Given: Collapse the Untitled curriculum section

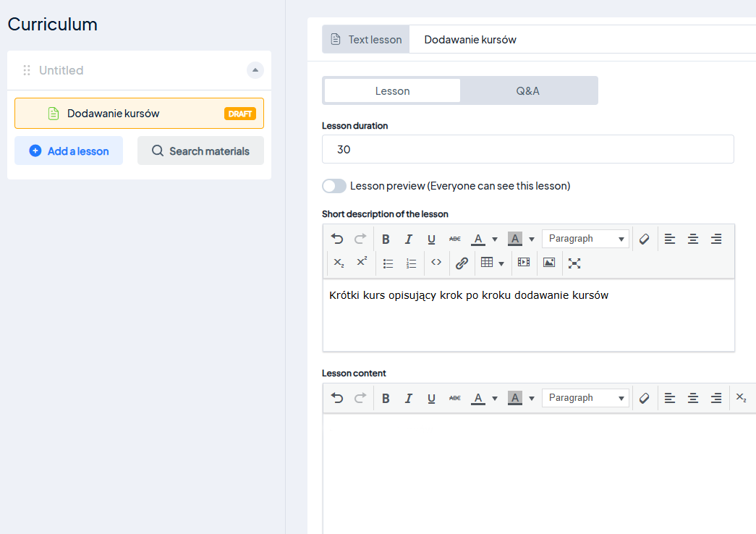Looking at the screenshot, I should pos(255,70).
